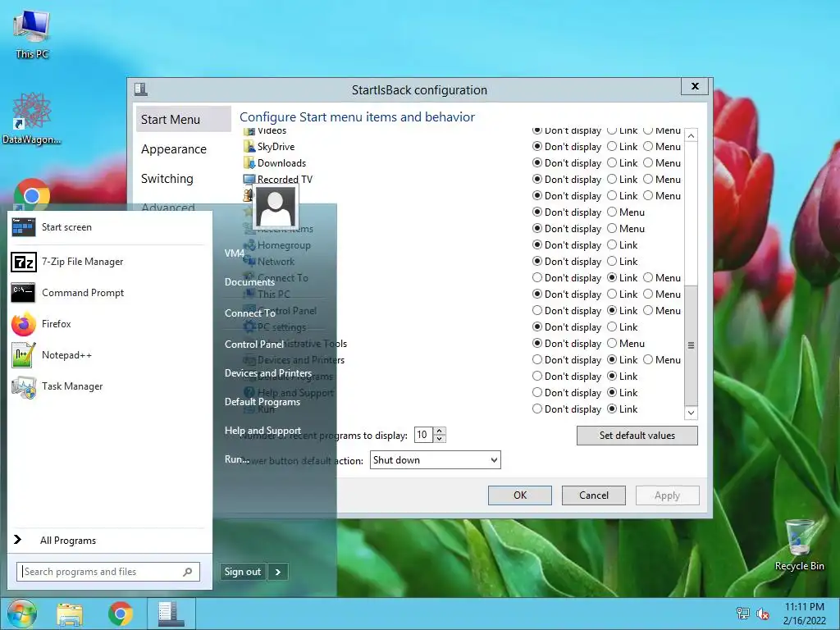Click the Windows Start orb
The height and width of the screenshot is (630, 840).
coord(22,614)
